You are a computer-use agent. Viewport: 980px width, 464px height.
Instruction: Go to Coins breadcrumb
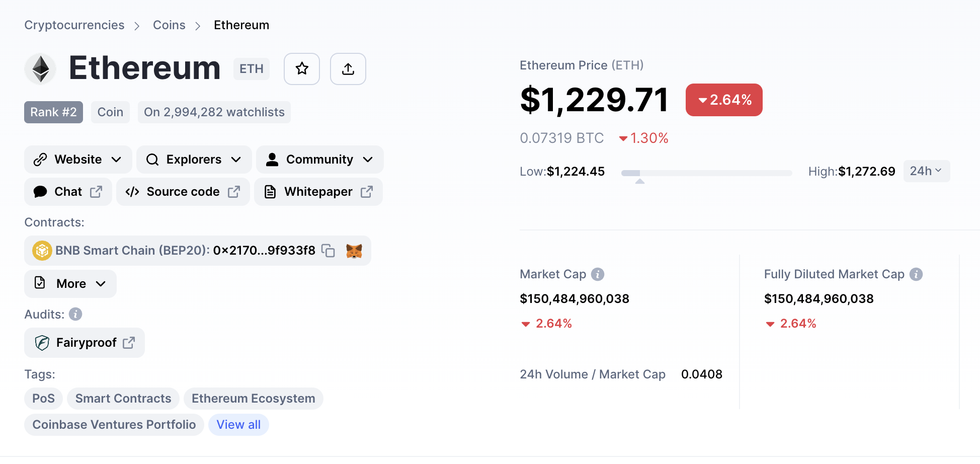pyautogui.click(x=169, y=25)
